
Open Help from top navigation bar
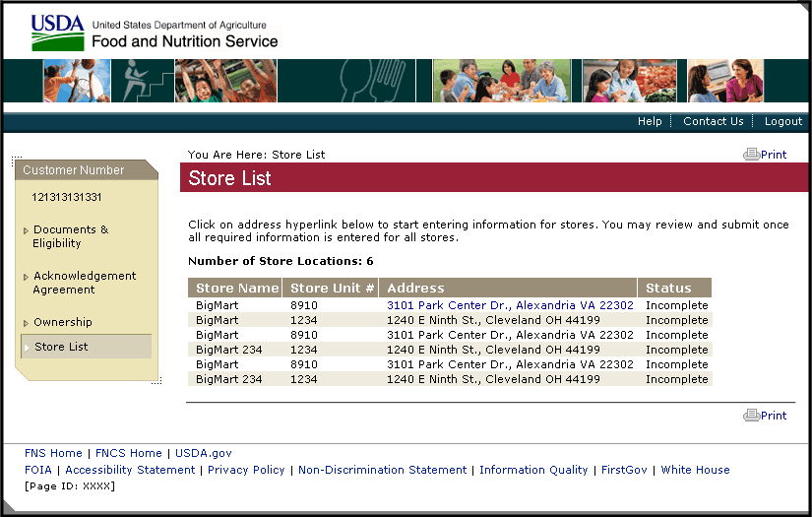click(x=650, y=121)
